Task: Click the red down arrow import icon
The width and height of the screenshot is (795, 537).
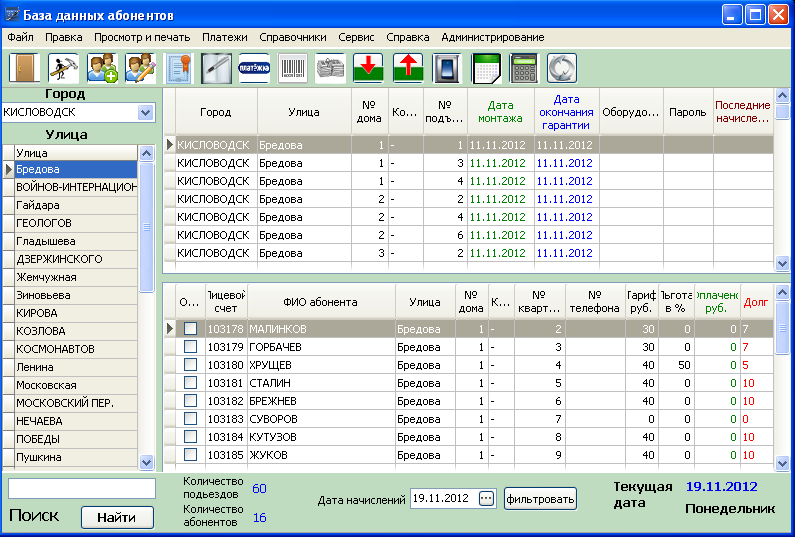Action: click(369, 67)
